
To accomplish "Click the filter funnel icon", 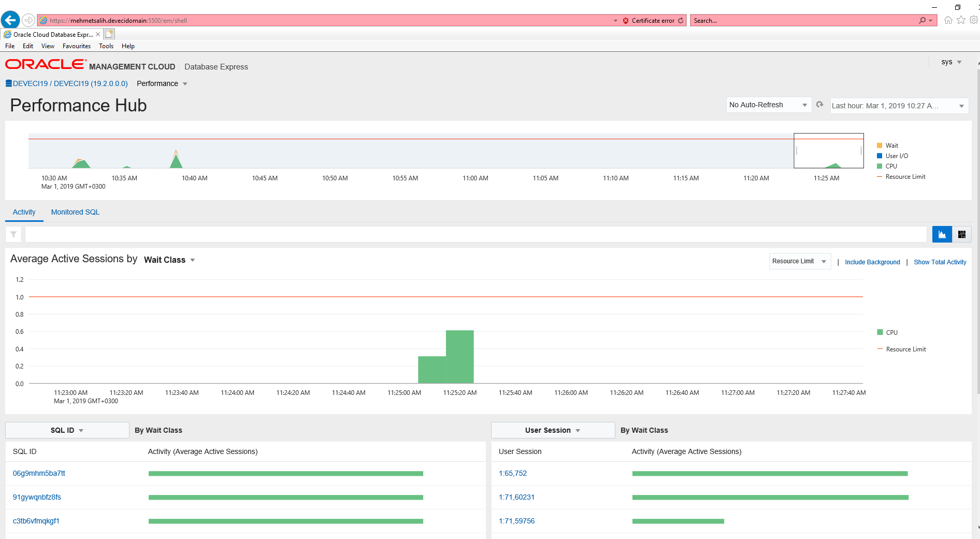I will tap(13, 234).
